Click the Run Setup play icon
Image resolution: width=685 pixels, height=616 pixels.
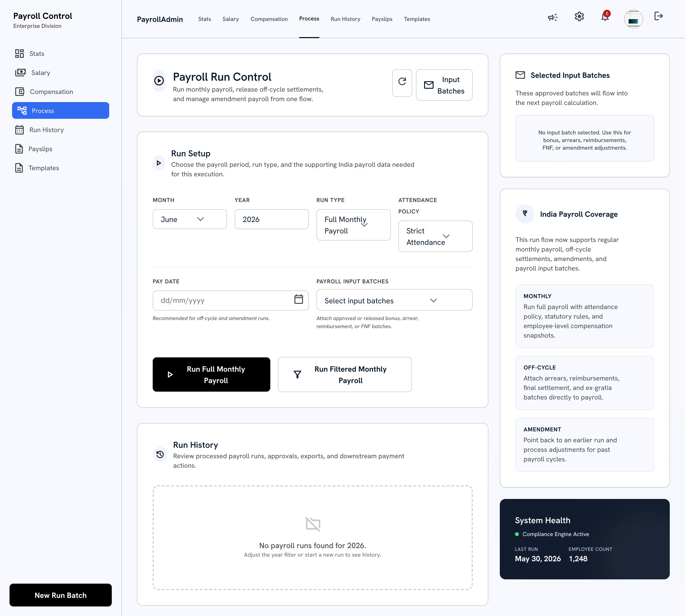tap(159, 163)
